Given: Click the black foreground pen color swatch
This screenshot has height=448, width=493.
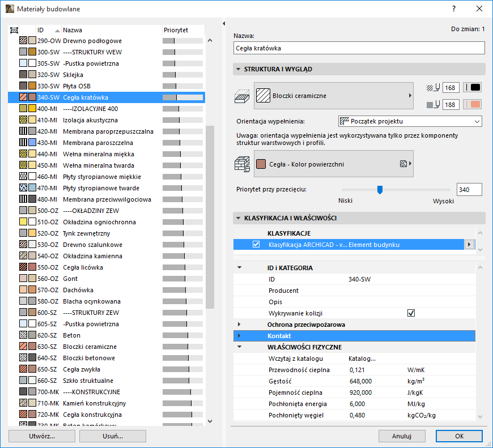Looking at the screenshot, I should (x=473, y=88).
